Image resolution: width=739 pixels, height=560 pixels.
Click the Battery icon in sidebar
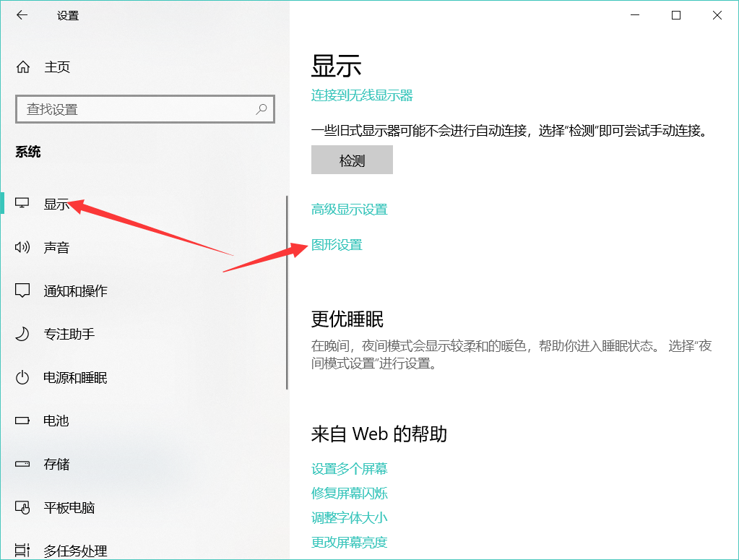22,421
